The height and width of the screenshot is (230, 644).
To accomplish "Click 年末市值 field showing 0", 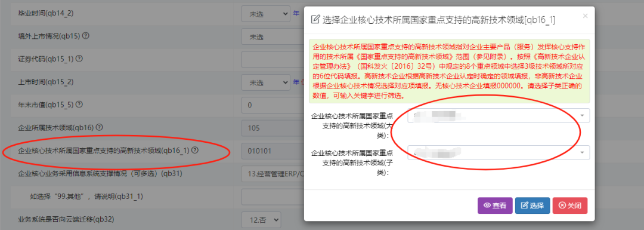I will click(273, 105).
